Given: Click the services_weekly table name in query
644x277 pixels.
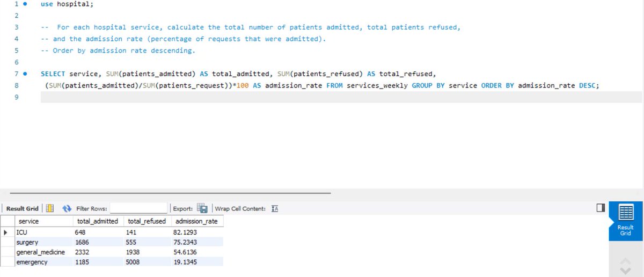Looking at the screenshot, I should click(x=377, y=85).
